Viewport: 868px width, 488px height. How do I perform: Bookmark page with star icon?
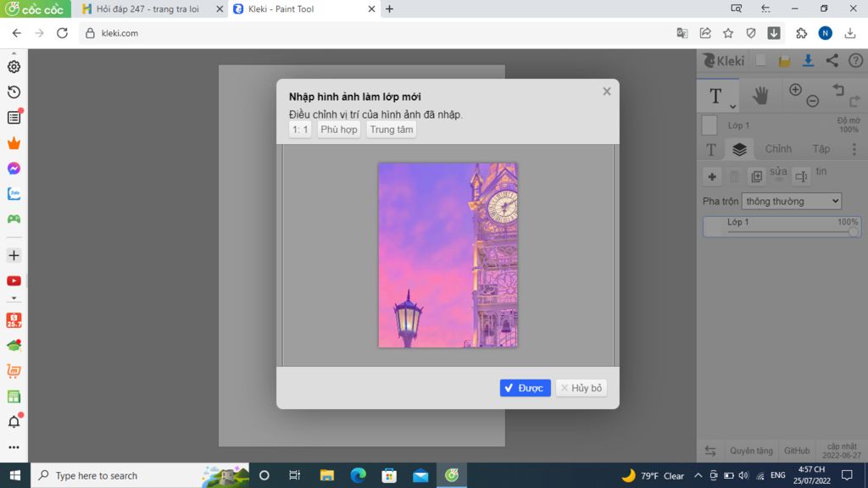pos(728,33)
